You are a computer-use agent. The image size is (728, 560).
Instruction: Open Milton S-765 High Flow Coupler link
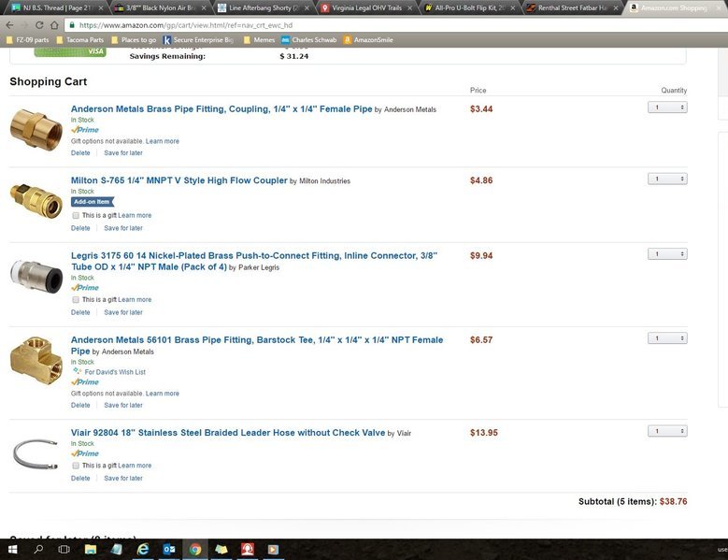179,180
